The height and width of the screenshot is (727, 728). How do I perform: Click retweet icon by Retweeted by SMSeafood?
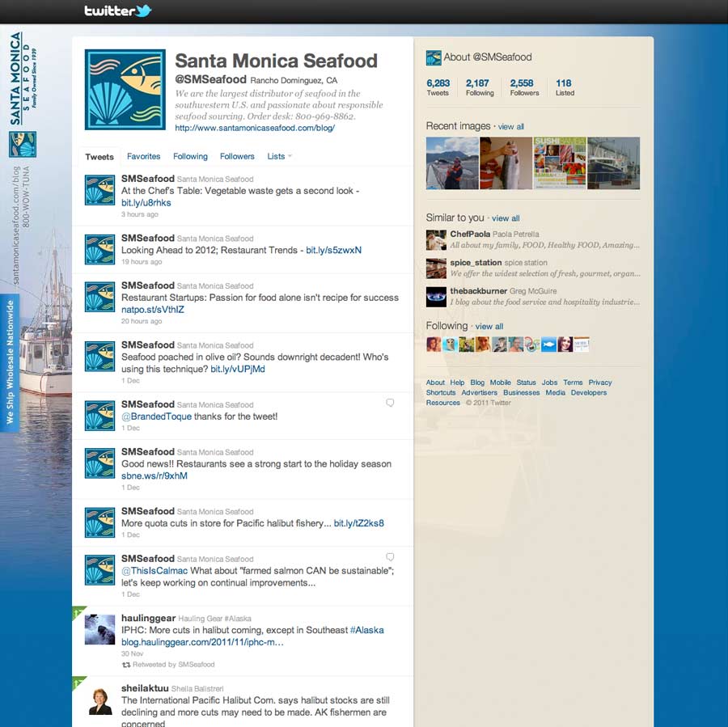[126, 665]
